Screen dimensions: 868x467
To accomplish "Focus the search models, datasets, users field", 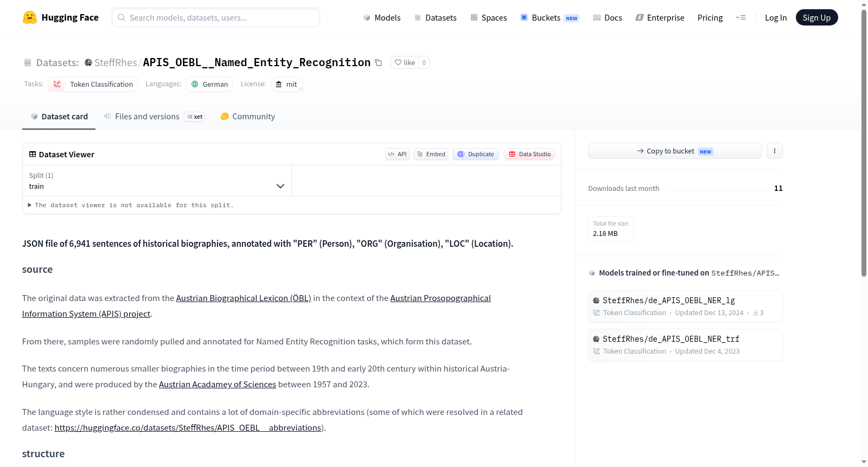I will tap(216, 17).
